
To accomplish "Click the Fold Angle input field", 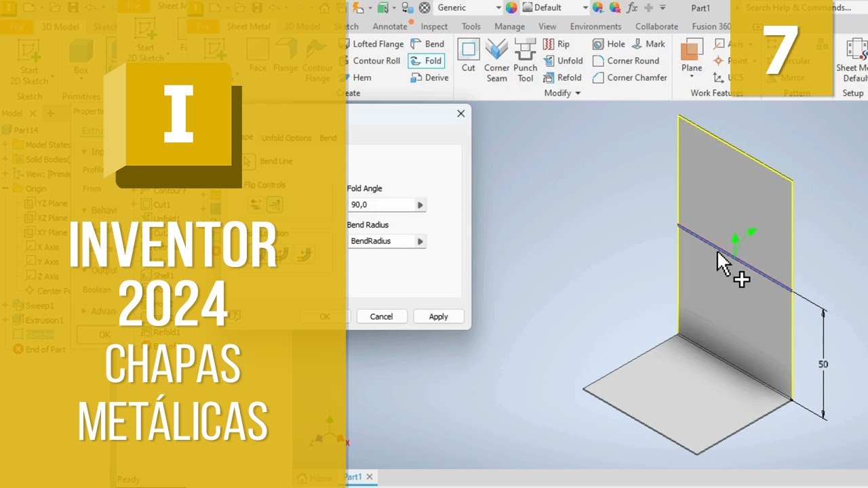I will tap(381, 205).
